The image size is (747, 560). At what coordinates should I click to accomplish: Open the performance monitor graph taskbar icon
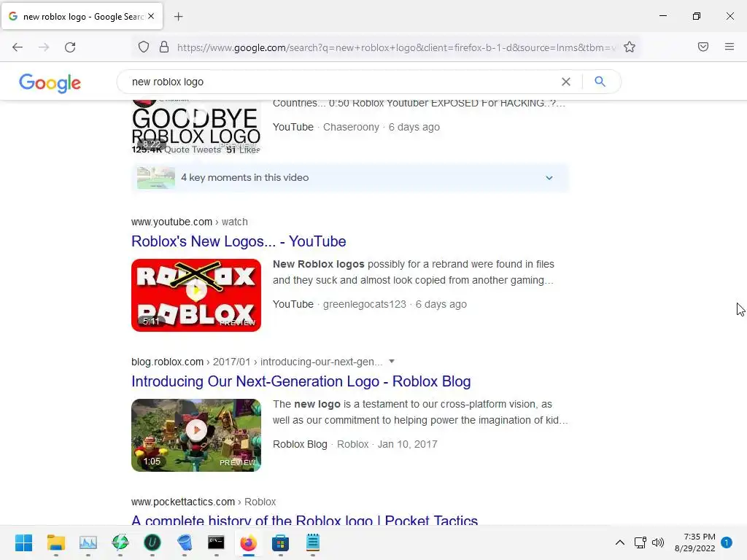(x=88, y=542)
